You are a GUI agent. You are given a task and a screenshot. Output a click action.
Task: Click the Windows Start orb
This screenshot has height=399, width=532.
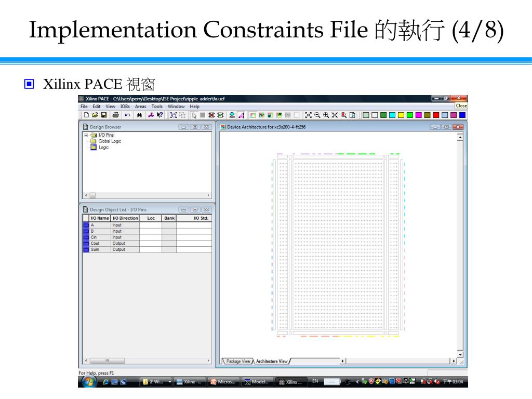(89, 382)
